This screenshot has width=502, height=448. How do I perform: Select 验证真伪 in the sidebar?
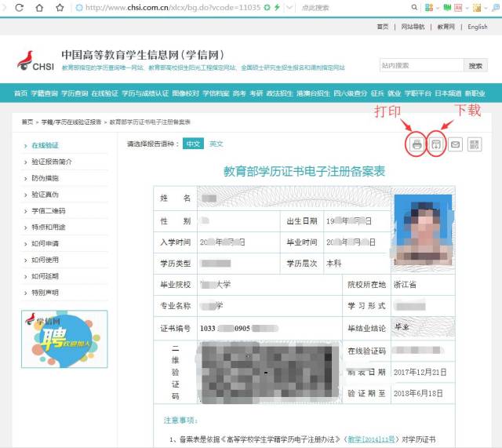[45, 195]
